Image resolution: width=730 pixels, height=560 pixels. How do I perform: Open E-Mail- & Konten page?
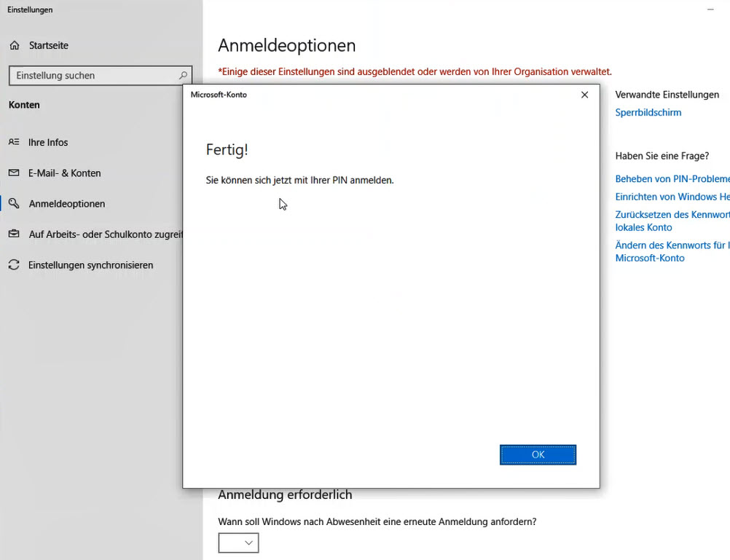coord(64,173)
